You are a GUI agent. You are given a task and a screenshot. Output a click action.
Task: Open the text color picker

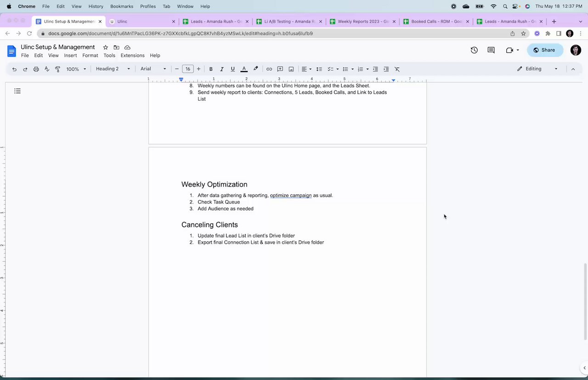pyautogui.click(x=244, y=69)
